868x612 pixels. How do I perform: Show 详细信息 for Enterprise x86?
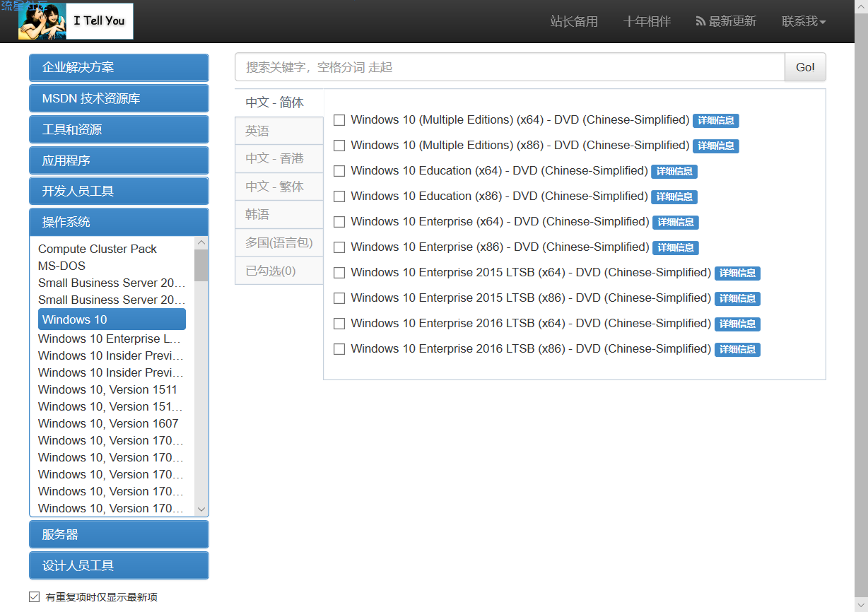point(676,248)
